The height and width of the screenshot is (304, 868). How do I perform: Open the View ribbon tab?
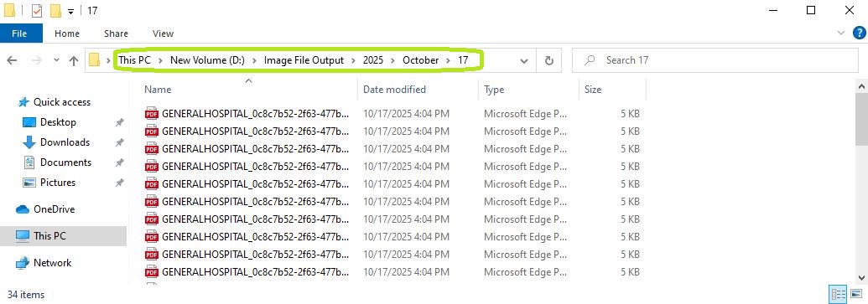pyautogui.click(x=163, y=33)
